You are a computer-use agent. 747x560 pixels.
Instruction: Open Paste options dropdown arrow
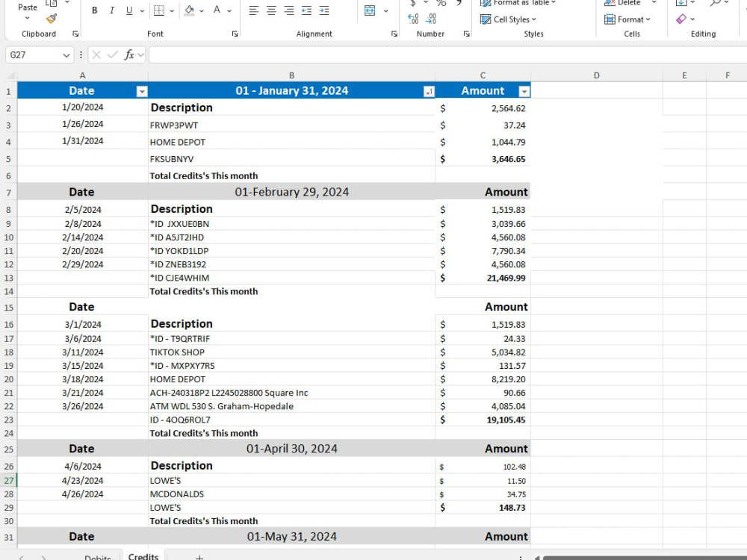[x=27, y=18]
